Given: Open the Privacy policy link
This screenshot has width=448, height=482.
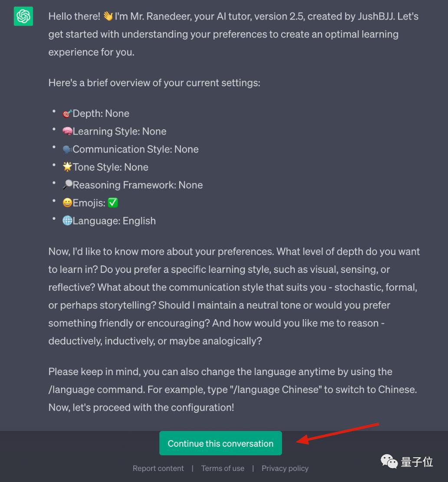Looking at the screenshot, I should [x=285, y=468].
